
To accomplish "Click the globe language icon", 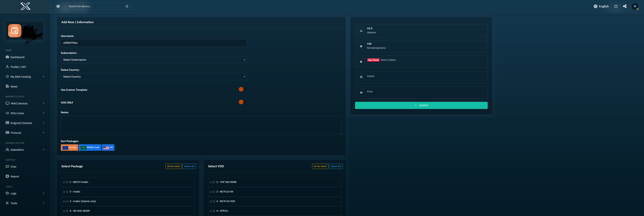I will (595, 6).
